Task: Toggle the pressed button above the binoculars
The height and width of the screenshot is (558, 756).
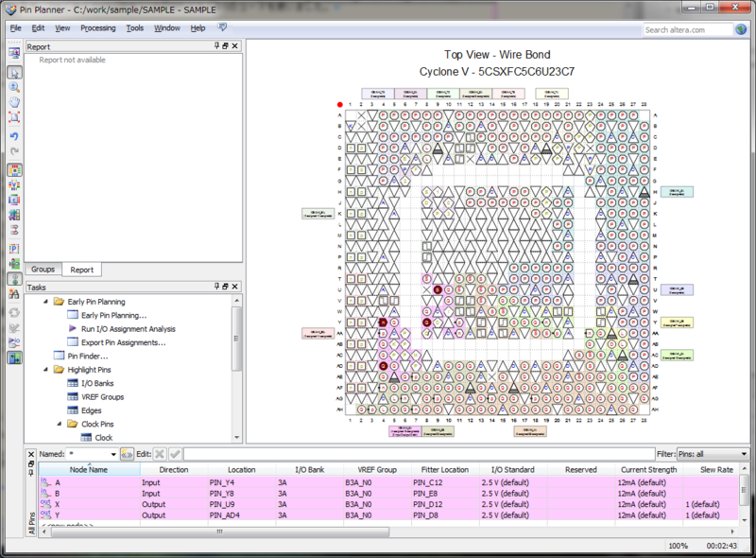Action: [x=14, y=278]
